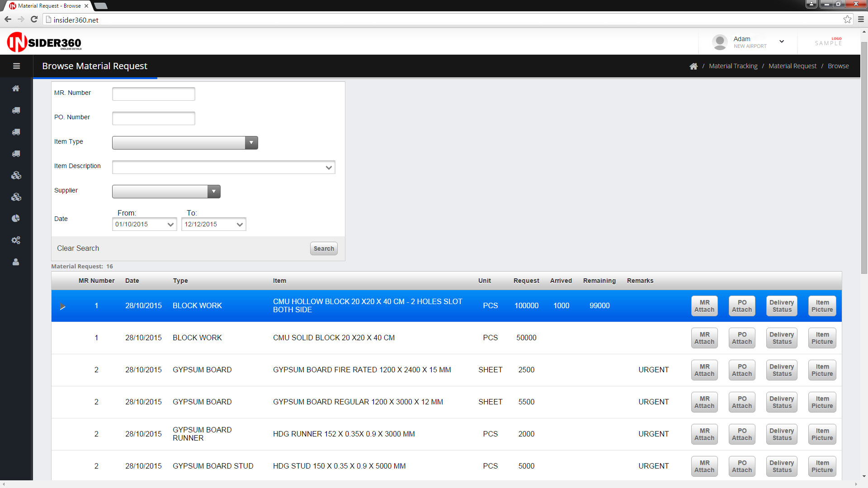Open the home icon in sidebar

click(16, 89)
